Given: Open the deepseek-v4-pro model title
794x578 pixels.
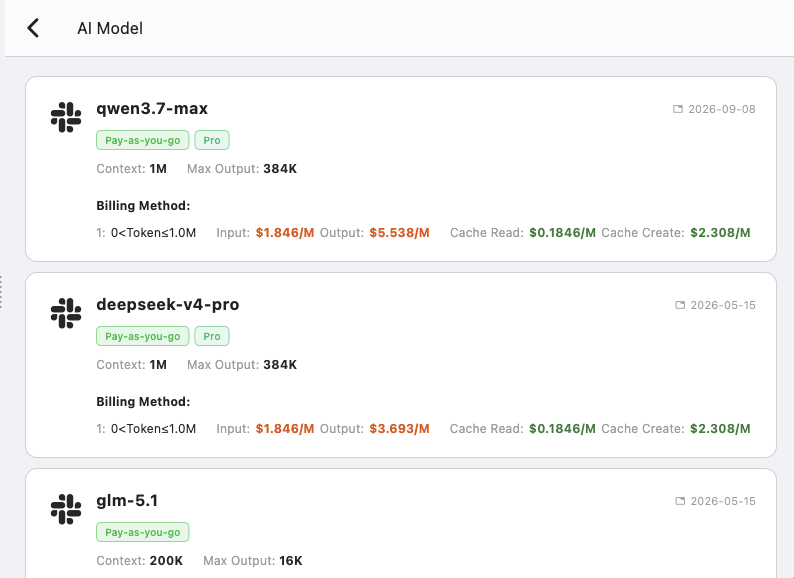Looking at the screenshot, I should pos(168,304).
